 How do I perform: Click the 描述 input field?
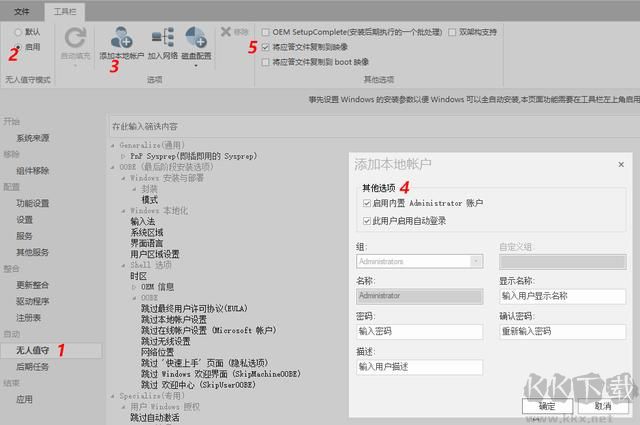[x=420, y=367]
